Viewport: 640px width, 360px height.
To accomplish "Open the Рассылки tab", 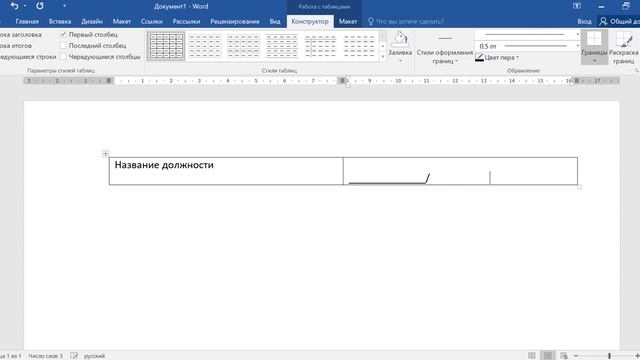I will coord(186,21).
